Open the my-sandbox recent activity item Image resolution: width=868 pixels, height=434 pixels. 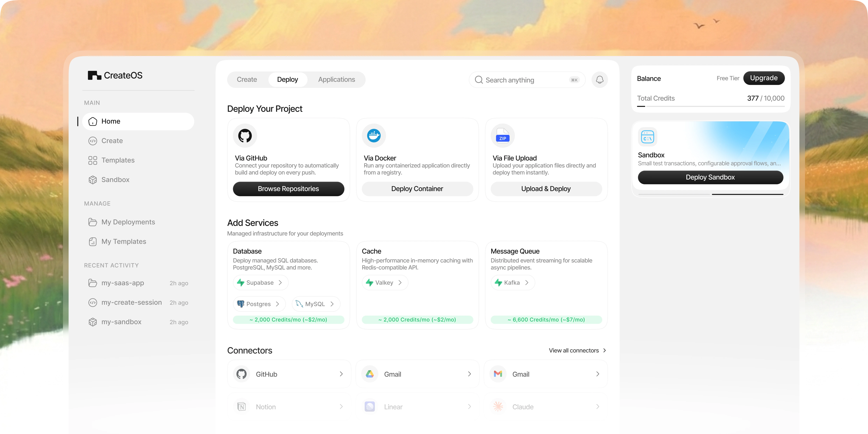click(121, 322)
